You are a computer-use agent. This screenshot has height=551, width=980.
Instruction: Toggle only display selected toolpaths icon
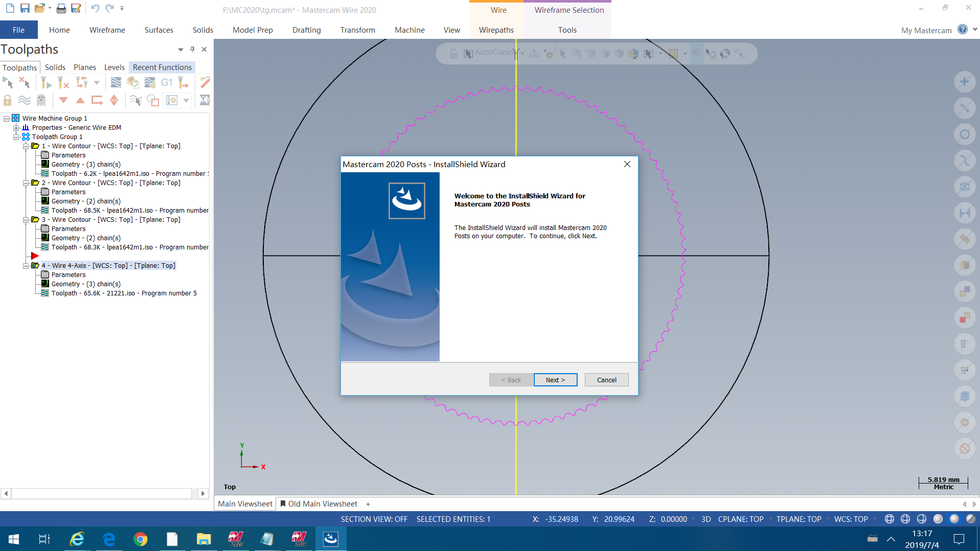pyautogui.click(x=135, y=100)
